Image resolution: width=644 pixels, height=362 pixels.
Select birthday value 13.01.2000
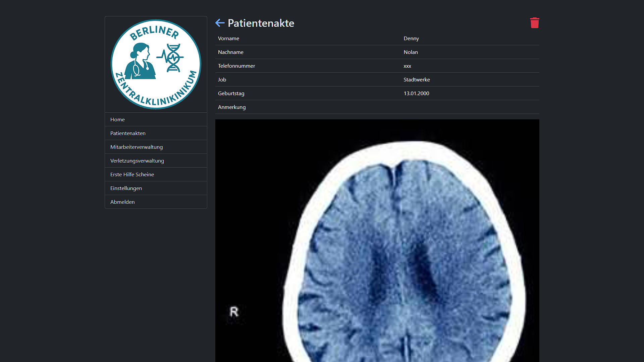click(x=416, y=93)
